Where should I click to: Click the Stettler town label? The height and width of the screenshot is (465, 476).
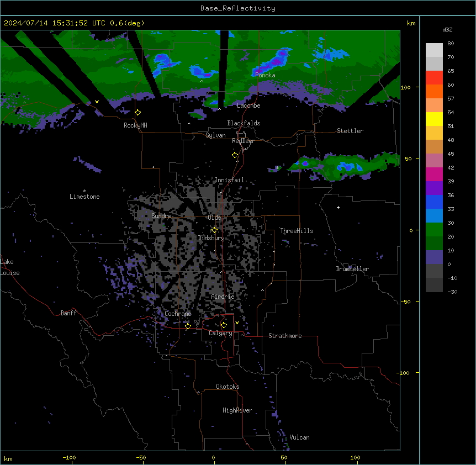(x=350, y=131)
